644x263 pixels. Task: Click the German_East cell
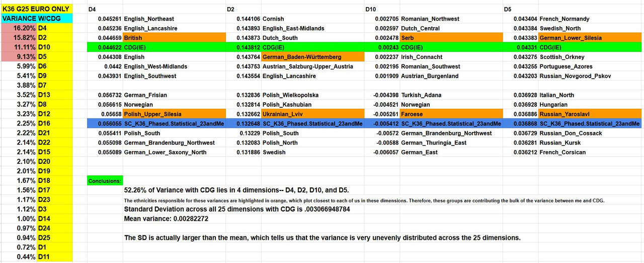[x=451, y=152]
